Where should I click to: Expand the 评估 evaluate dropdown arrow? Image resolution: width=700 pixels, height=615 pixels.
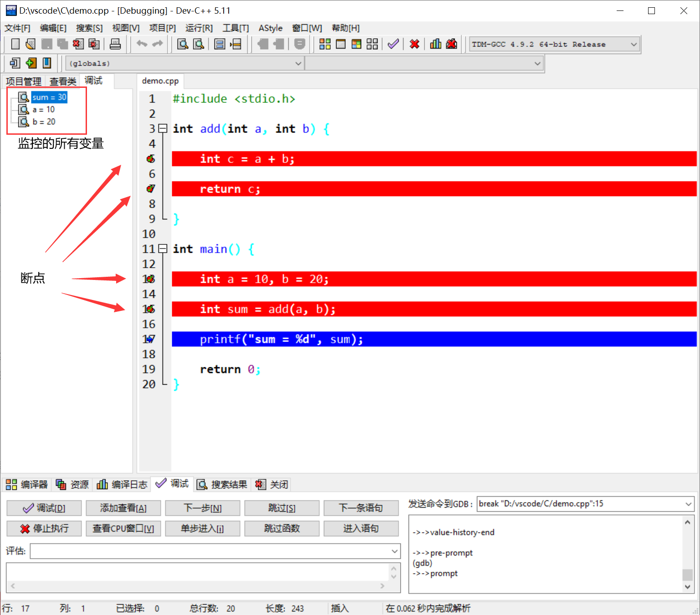click(394, 551)
